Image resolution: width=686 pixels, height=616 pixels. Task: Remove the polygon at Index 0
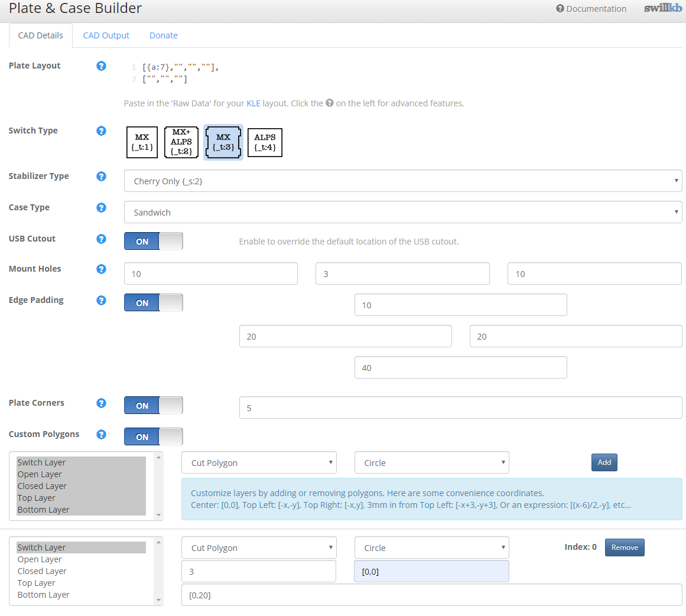click(625, 547)
